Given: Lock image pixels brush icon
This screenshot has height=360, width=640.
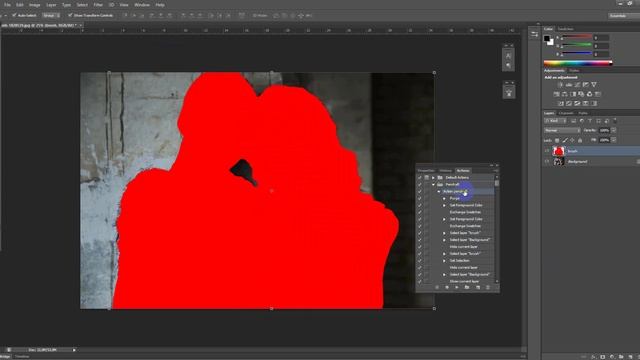Looking at the screenshot, I should pyautogui.click(x=565, y=140).
